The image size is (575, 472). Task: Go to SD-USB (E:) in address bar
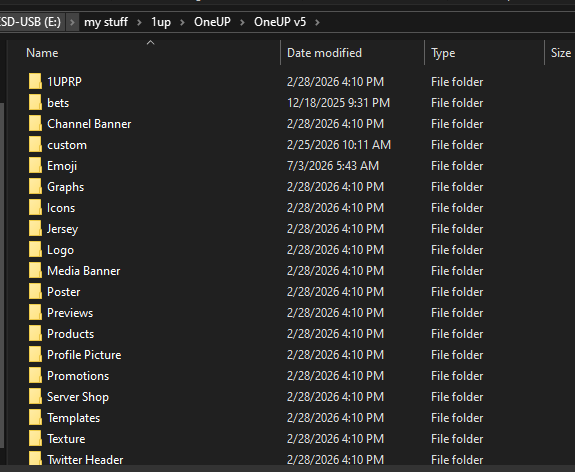click(x=32, y=22)
